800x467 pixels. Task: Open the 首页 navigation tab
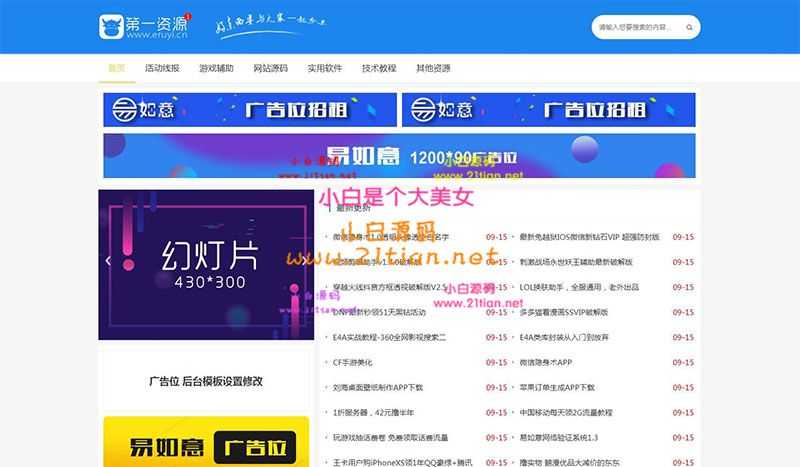[117, 68]
